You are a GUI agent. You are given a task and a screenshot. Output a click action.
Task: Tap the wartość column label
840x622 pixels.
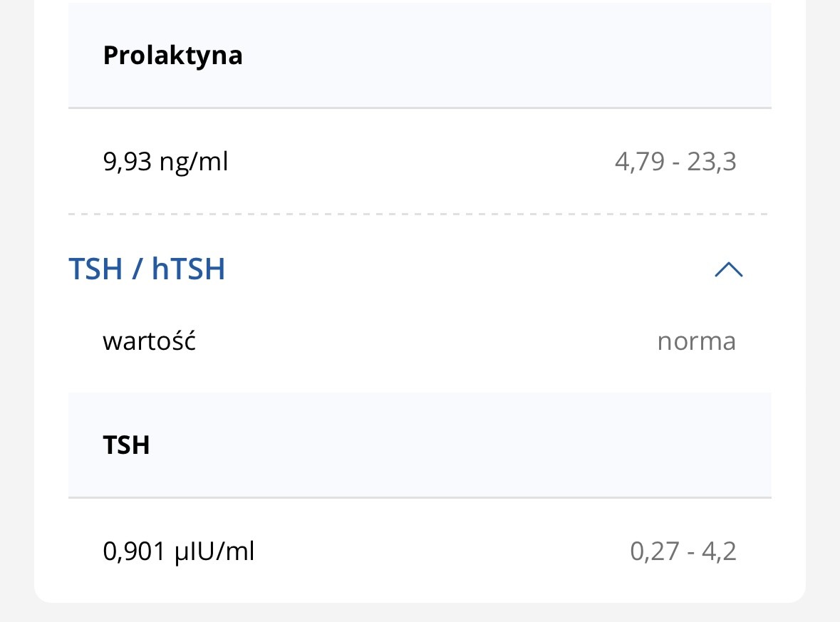click(149, 341)
